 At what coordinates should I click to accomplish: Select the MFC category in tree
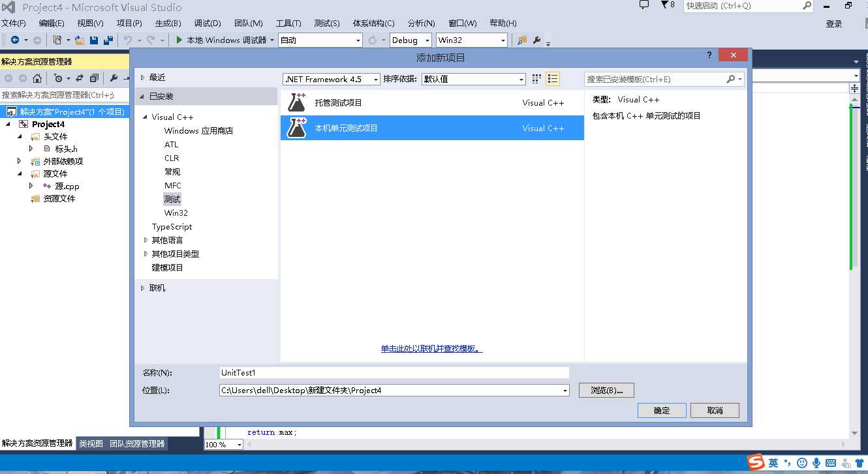173,186
